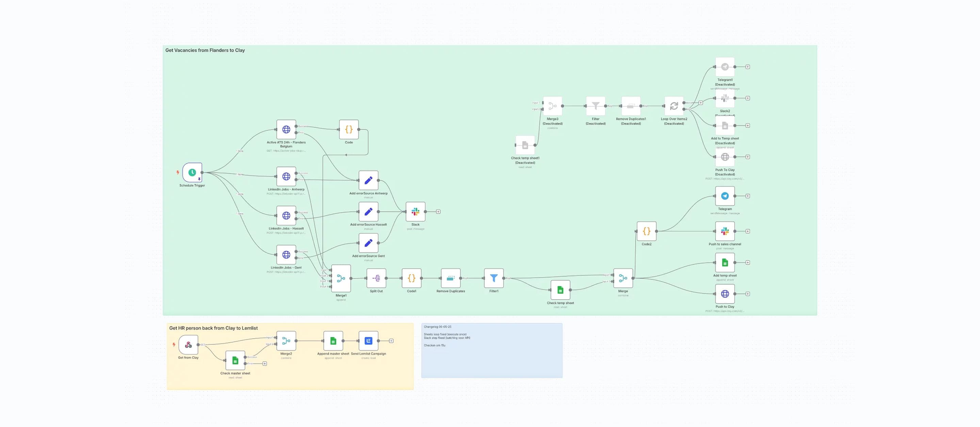Open the Slack post message node
This screenshot has width=980, height=427.
tap(415, 212)
